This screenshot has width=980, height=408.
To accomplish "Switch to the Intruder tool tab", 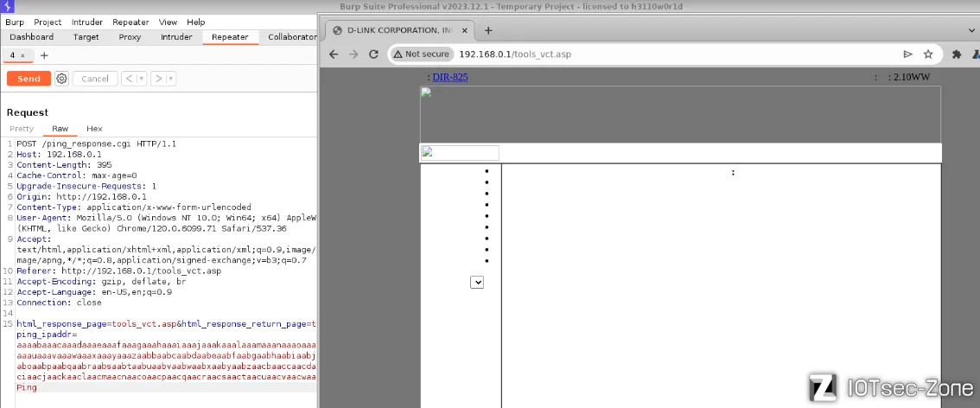I will tap(176, 37).
